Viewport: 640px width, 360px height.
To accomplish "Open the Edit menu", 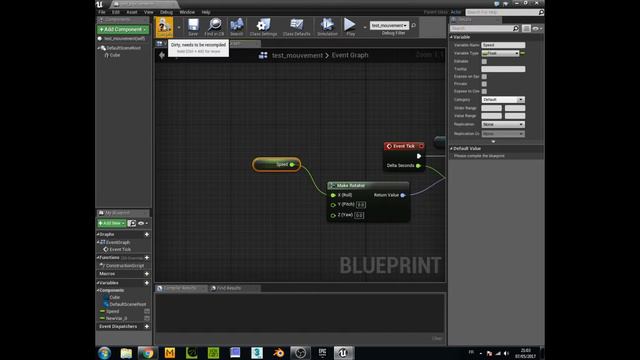I will tap(116, 12).
